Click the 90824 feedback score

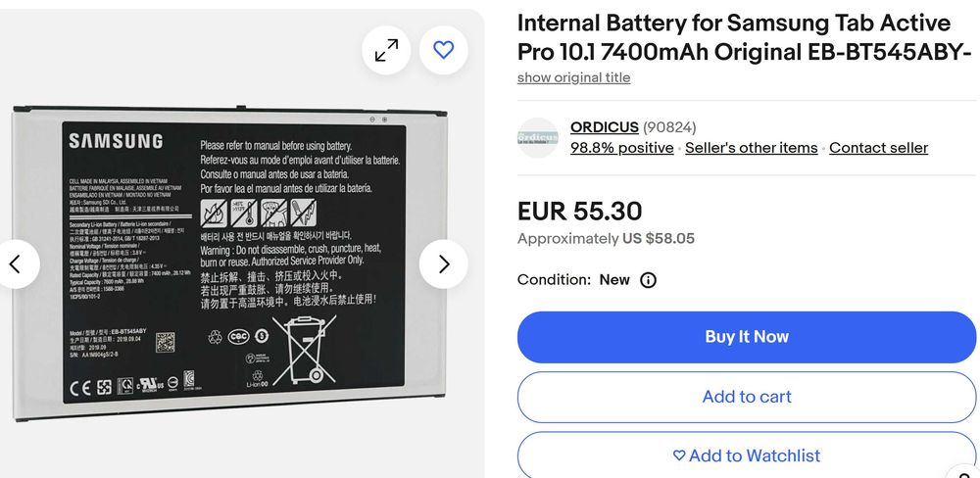669,127
